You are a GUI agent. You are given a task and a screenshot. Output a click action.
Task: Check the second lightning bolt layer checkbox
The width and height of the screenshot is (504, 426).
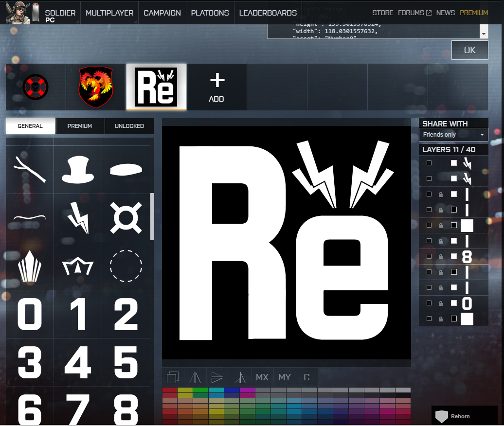(x=429, y=178)
